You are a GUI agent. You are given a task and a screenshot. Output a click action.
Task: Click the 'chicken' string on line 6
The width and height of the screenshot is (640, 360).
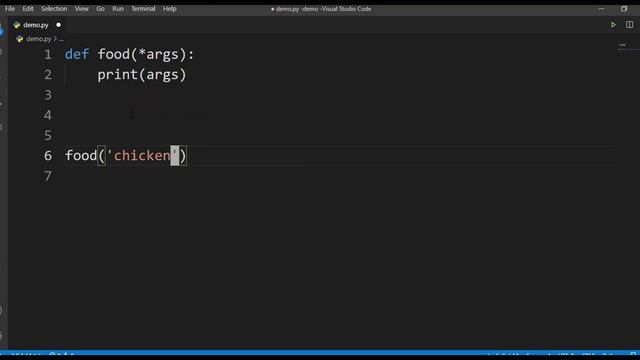[142, 156]
